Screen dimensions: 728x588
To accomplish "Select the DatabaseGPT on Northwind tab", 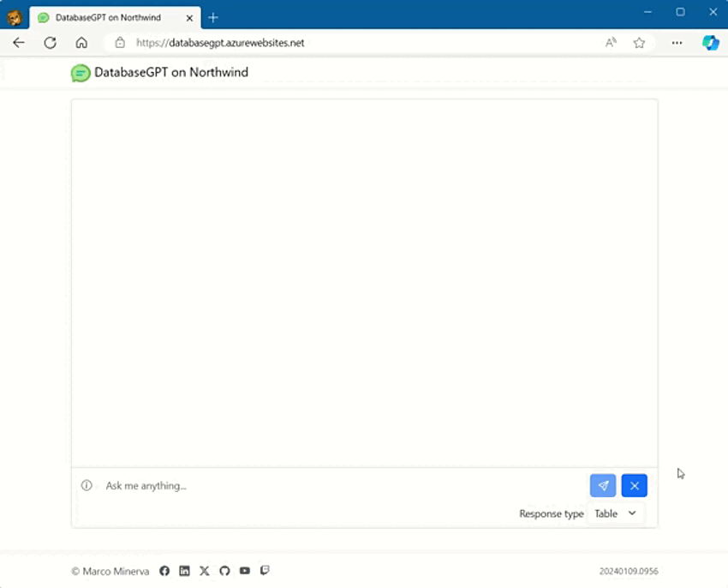I will coord(115,18).
